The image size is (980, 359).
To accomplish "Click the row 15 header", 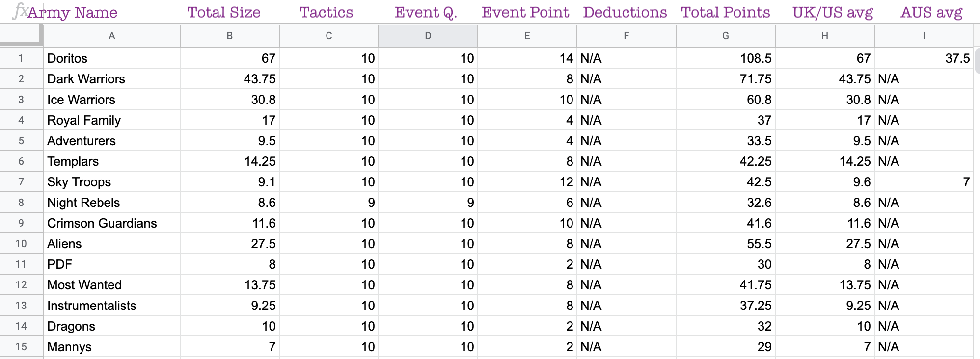I will pos(21,347).
